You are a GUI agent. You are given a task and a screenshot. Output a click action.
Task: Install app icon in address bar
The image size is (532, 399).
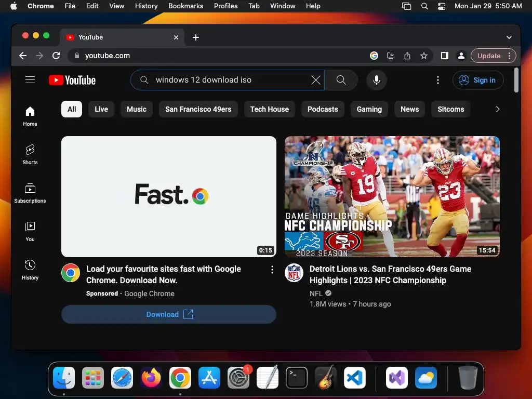391,56
